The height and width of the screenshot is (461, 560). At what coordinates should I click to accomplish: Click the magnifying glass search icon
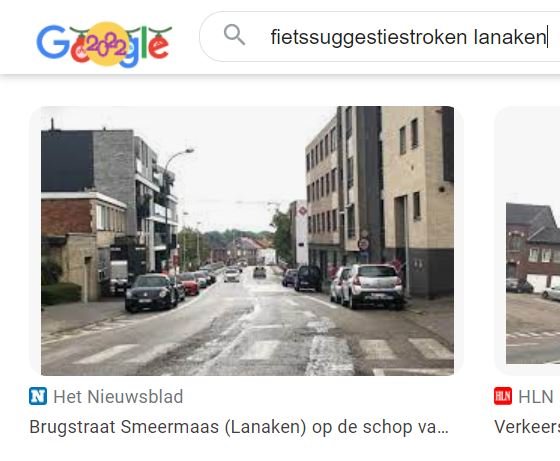234,35
